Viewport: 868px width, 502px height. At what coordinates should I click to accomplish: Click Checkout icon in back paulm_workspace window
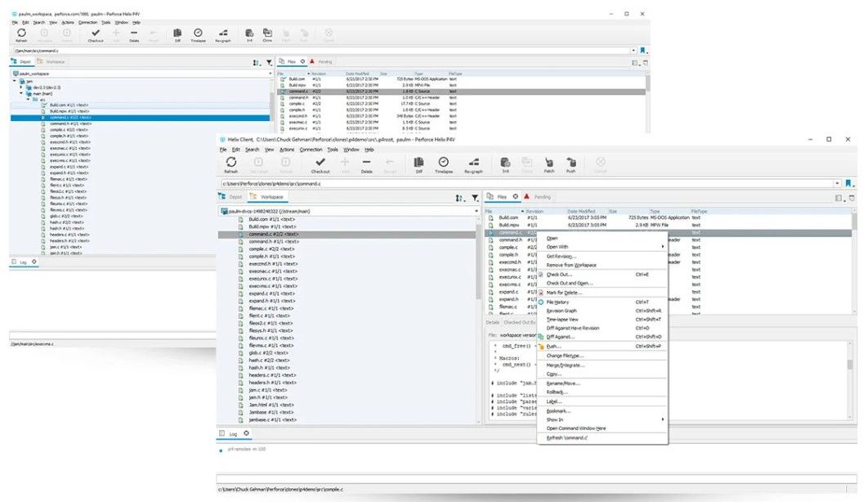[95, 34]
